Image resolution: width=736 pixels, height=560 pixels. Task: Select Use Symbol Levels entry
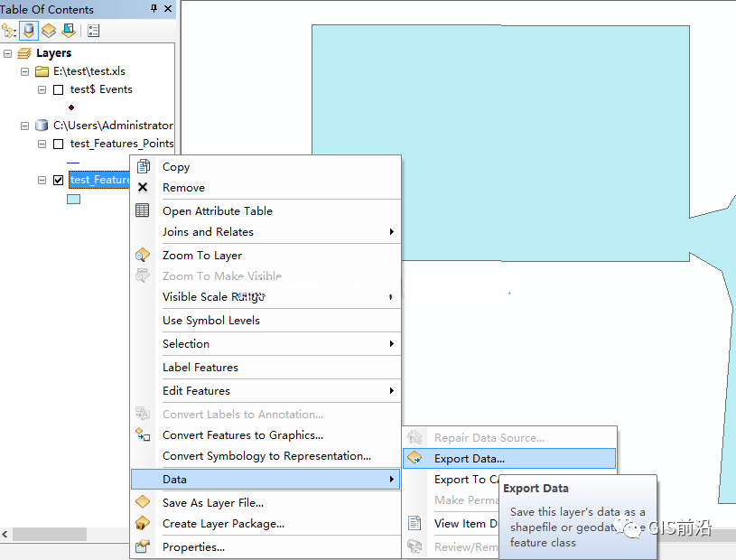pos(266,320)
